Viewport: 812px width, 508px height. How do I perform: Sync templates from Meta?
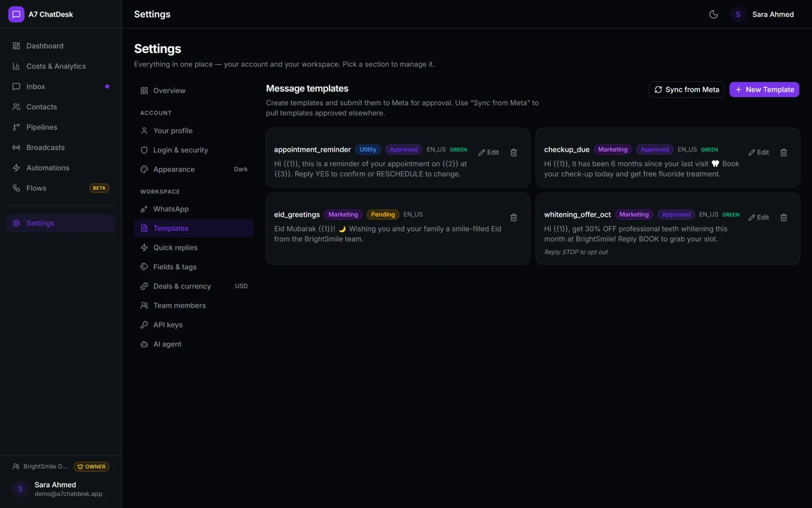687,89
